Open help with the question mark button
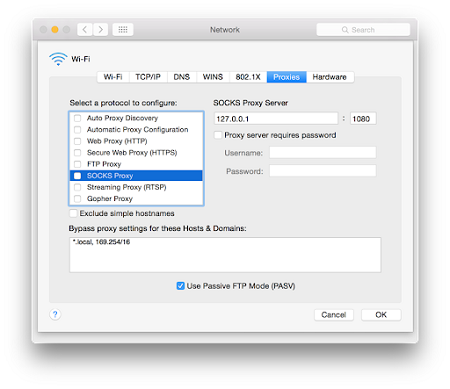 click(55, 314)
